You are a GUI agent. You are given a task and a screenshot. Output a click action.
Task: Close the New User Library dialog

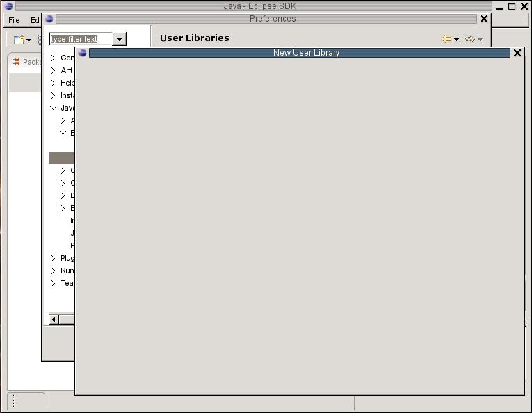(x=517, y=53)
